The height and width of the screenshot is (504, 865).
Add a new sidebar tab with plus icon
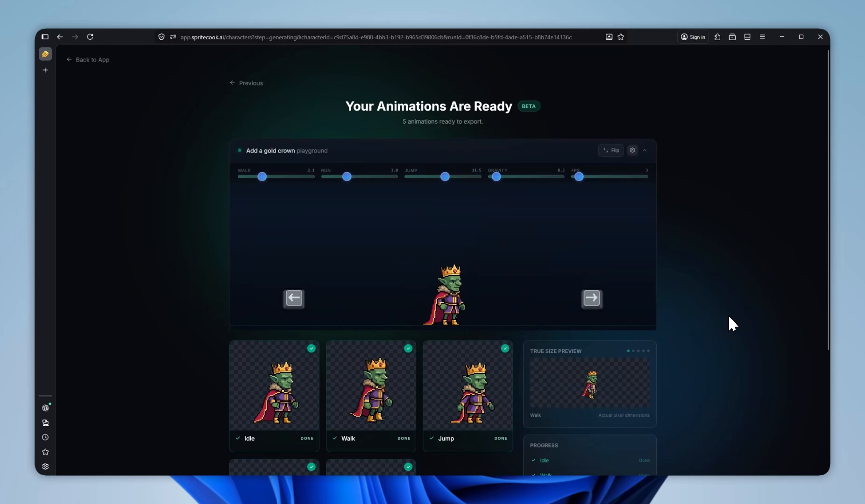pos(45,70)
